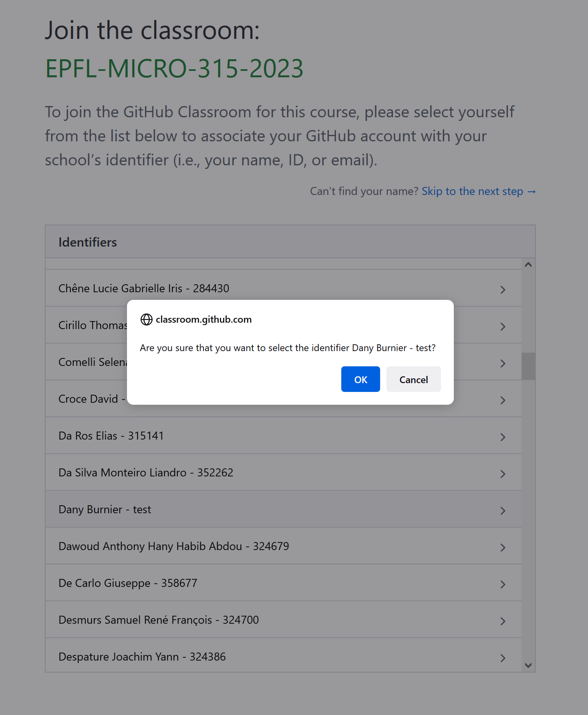Screen dimensions: 588x715
Task: Click chevron for Chêne Lucie Gabrielle Iris
Action: 503,289
